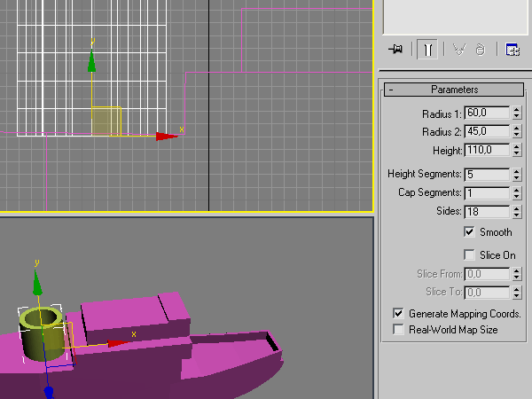Click the Pin Stack icon
This screenshot has height=399, width=532.
click(395, 50)
